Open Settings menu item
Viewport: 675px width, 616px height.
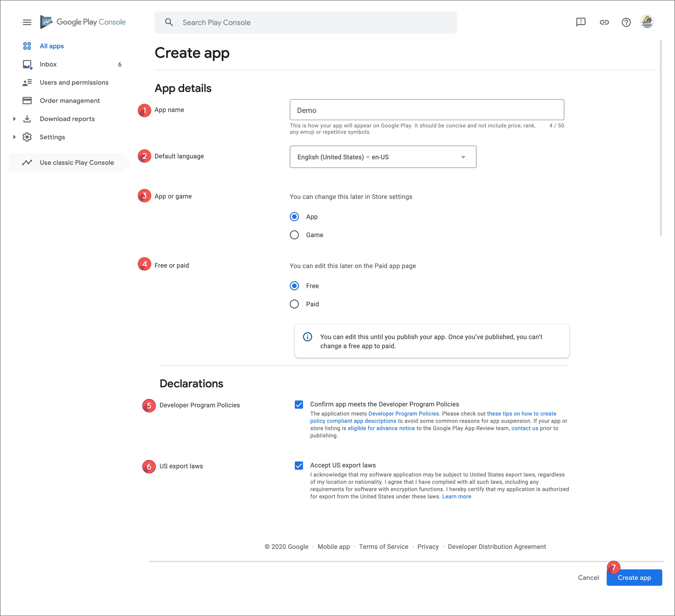point(52,137)
